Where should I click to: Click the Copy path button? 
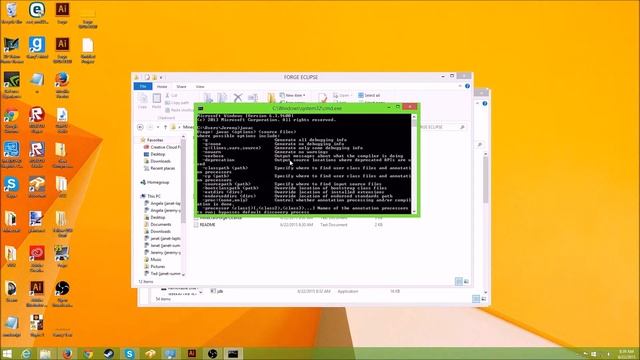point(178,102)
